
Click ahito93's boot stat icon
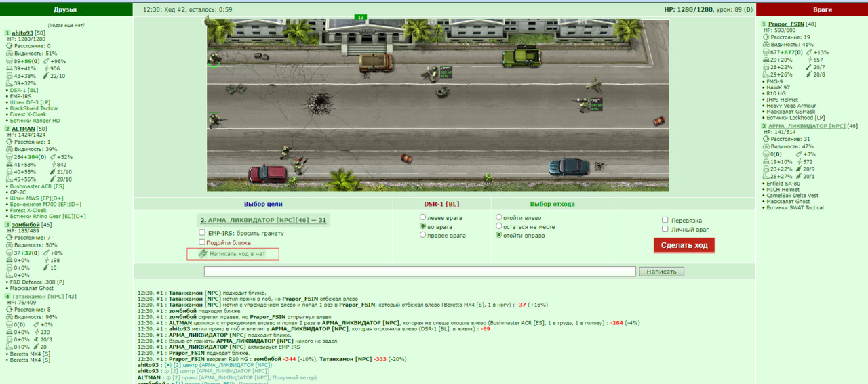pos(9,83)
